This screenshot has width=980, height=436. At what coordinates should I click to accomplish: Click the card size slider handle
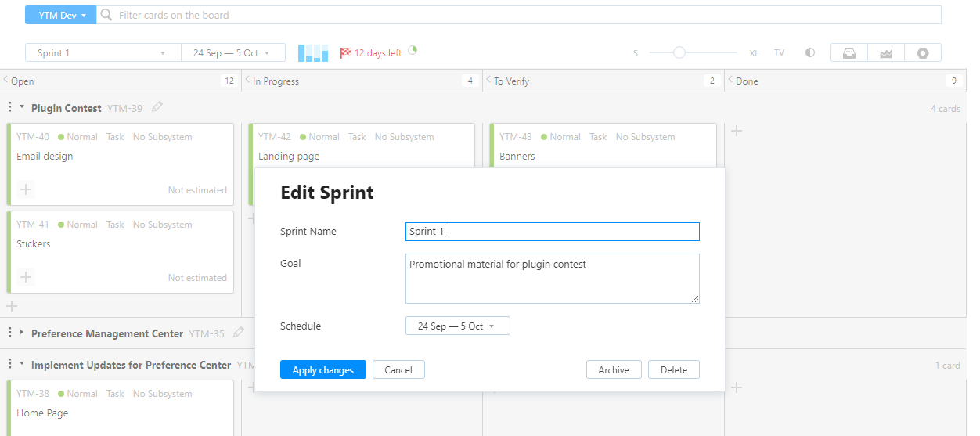pyautogui.click(x=679, y=53)
